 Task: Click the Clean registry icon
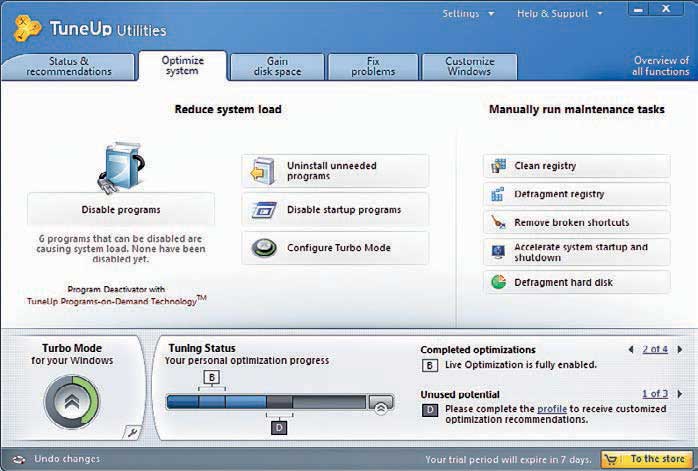[499, 166]
